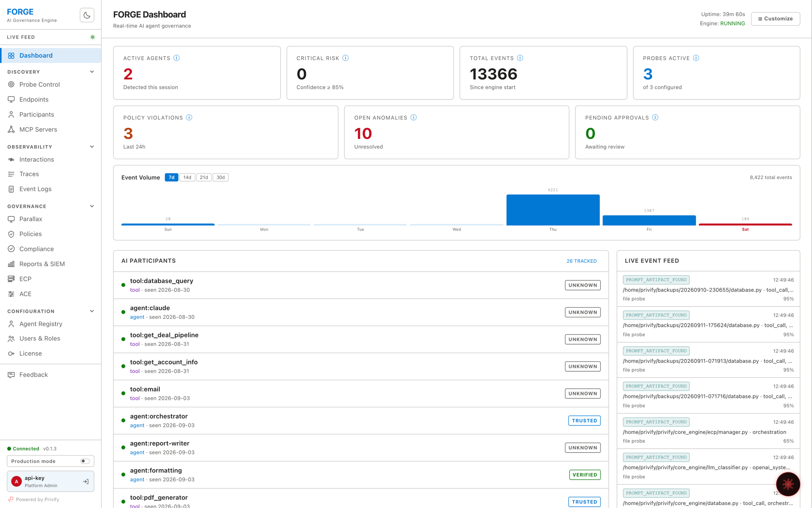
Task: Click the Probe Control target icon
Action: coord(11,84)
